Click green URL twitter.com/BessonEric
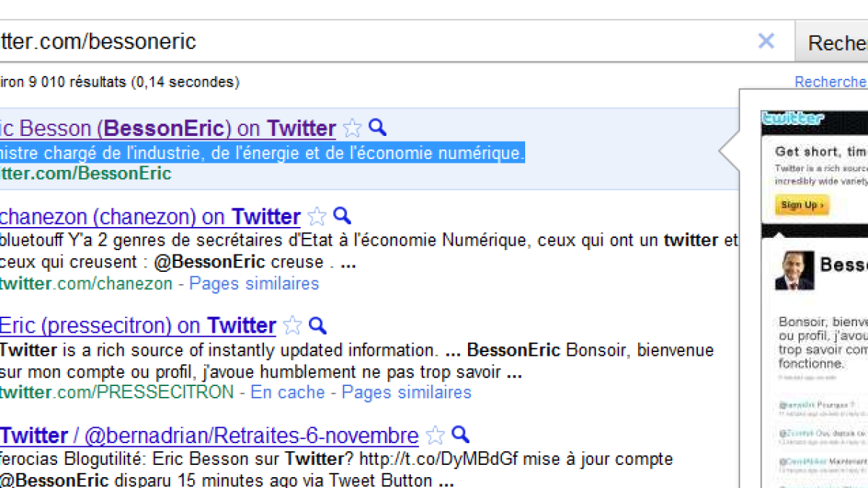Image resolution: width=868 pixels, height=488 pixels. click(85, 174)
